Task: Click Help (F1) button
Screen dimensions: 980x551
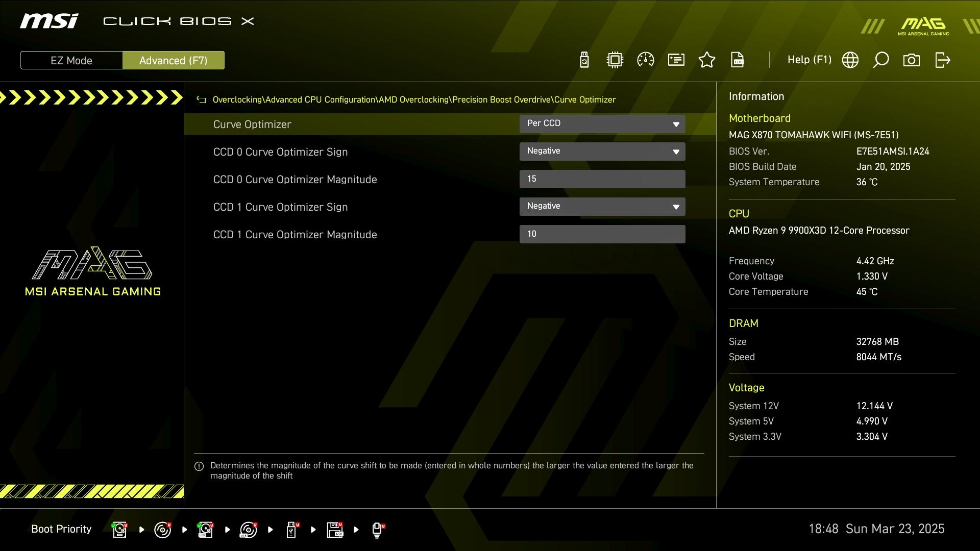Action: 809,60
